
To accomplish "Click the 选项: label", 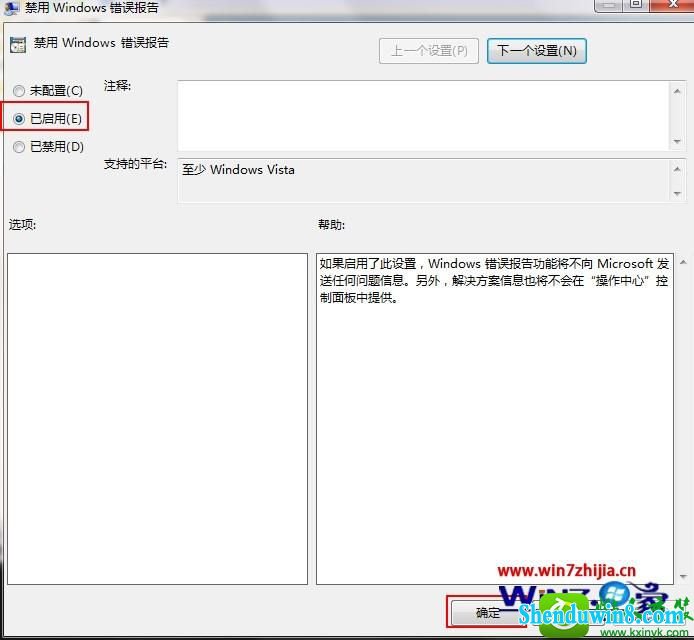I will pos(22,224).
